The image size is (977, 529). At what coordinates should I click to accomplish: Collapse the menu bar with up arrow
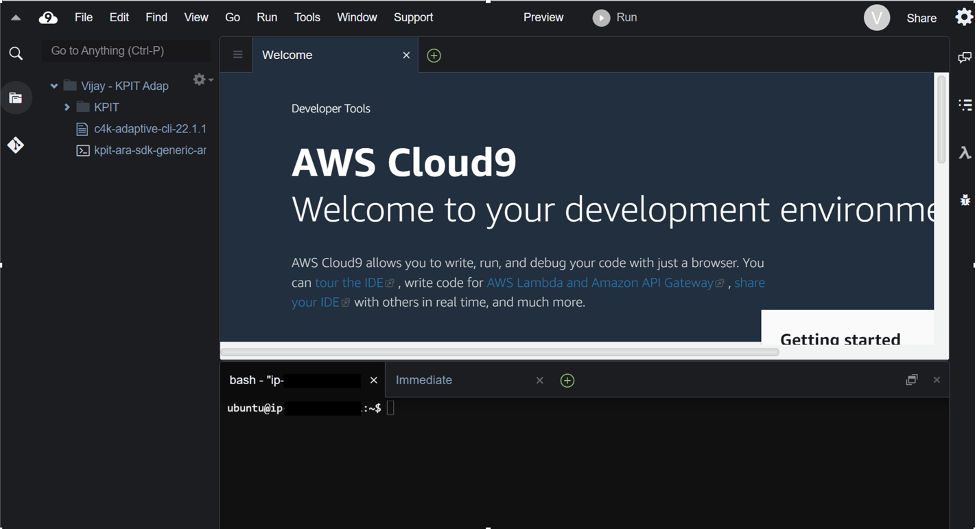(16, 18)
